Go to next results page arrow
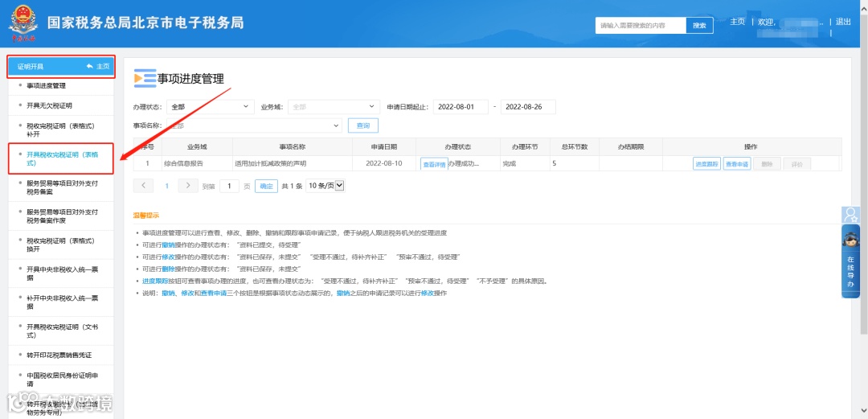This screenshot has height=419, width=868. pyautogui.click(x=188, y=187)
